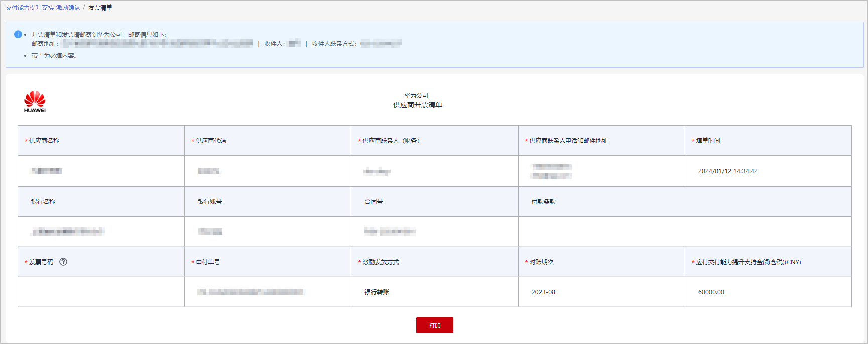Click the empty 发票号码 input cell
The width and height of the screenshot is (868, 344).
click(x=101, y=292)
